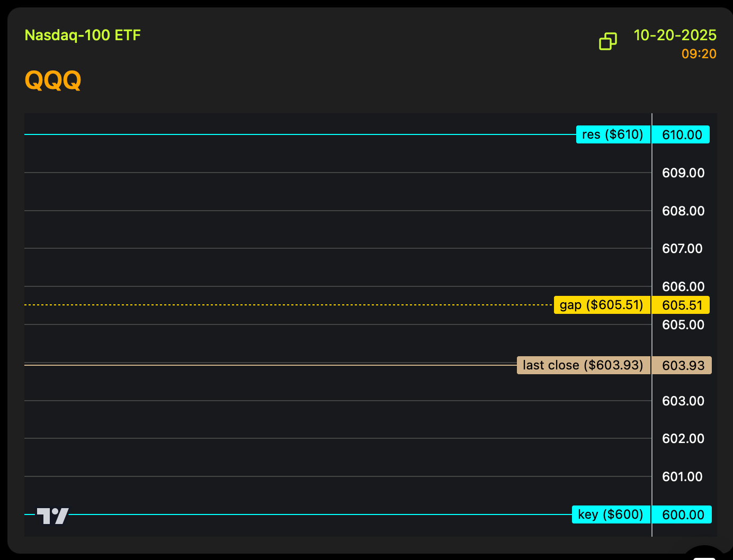Click 607.00 on the price axis

tap(682, 249)
